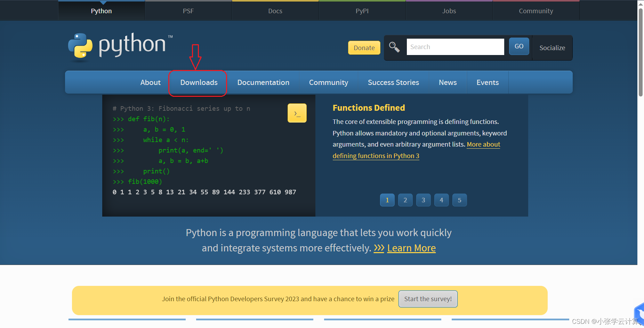
Task: Click the search magnifier icon
Action: coord(394,47)
